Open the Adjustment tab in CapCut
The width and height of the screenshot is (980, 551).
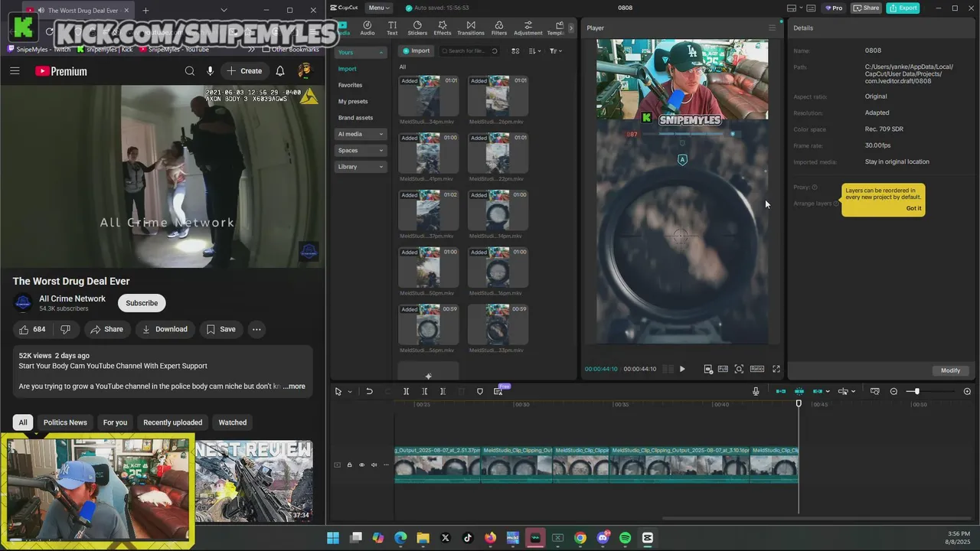pos(528,28)
